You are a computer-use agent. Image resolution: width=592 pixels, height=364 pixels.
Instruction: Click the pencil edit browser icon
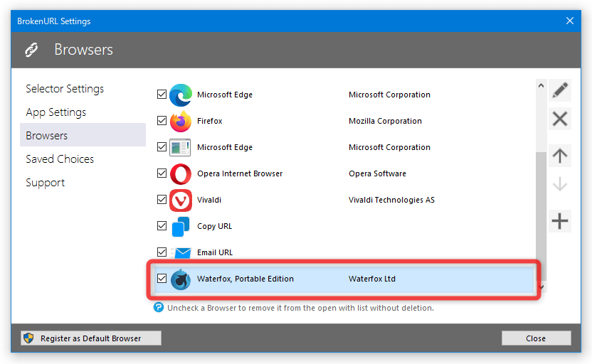559,90
